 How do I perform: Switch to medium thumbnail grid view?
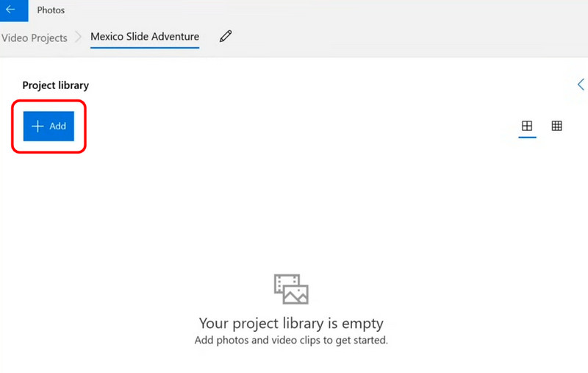pyautogui.click(x=527, y=126)
